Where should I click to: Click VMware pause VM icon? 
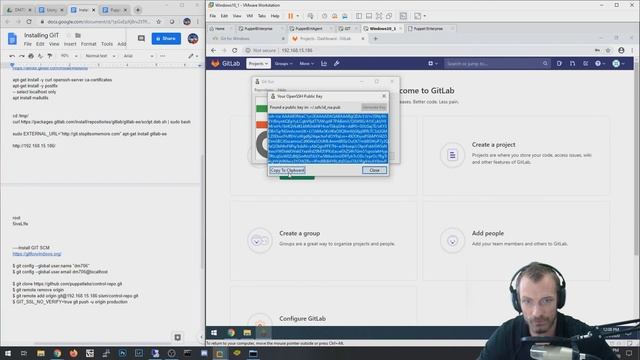tap(291, 16)
